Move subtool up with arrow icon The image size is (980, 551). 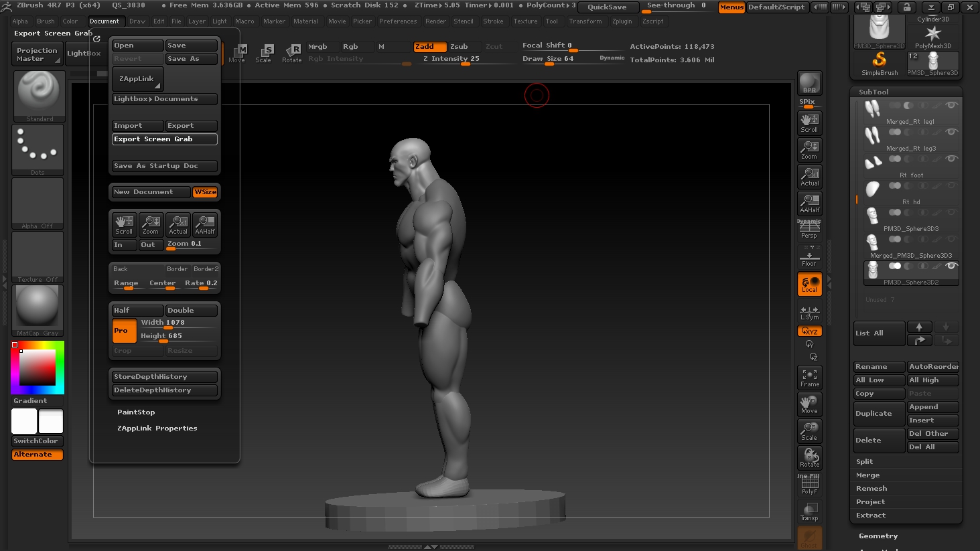pos(919,327)
